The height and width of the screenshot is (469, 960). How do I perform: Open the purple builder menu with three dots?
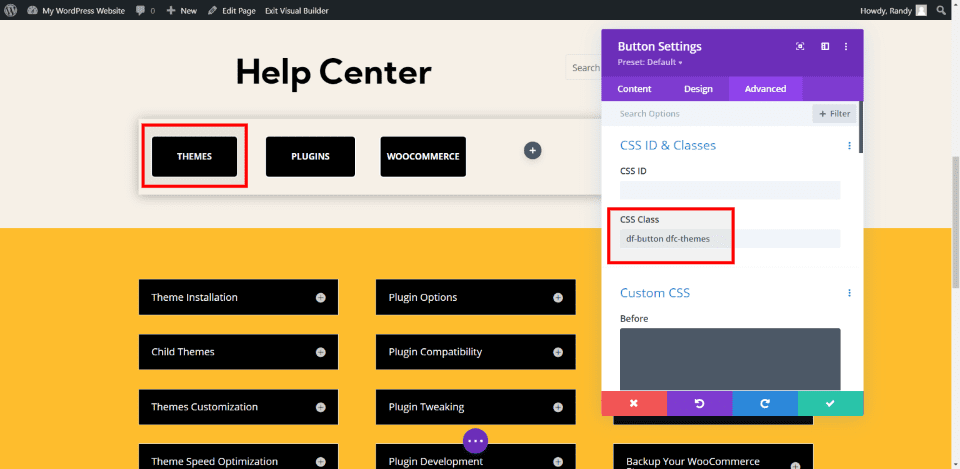click(475, 440)
